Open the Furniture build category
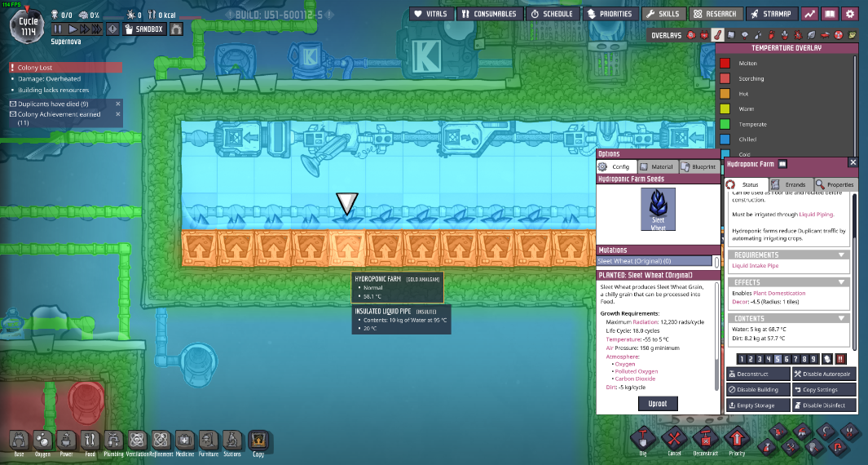868x465 pixels. (209, 441)
